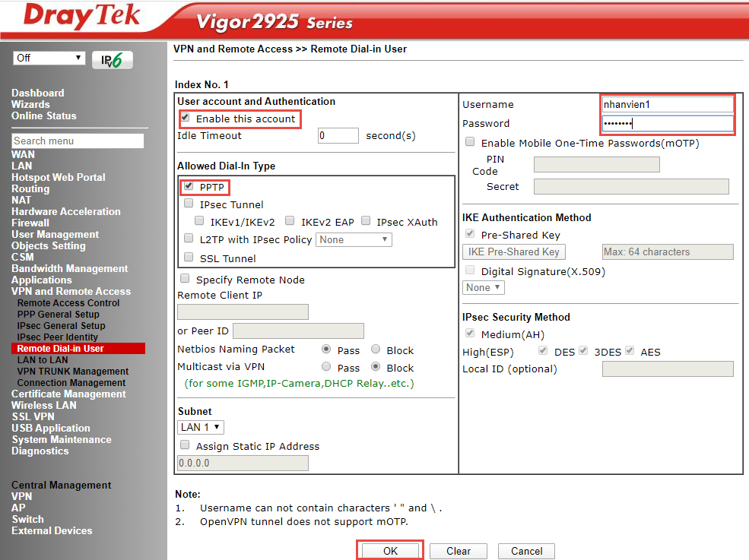Toggle Enable this account checkbox
749x560 pixels.
[x=186, y=118]
